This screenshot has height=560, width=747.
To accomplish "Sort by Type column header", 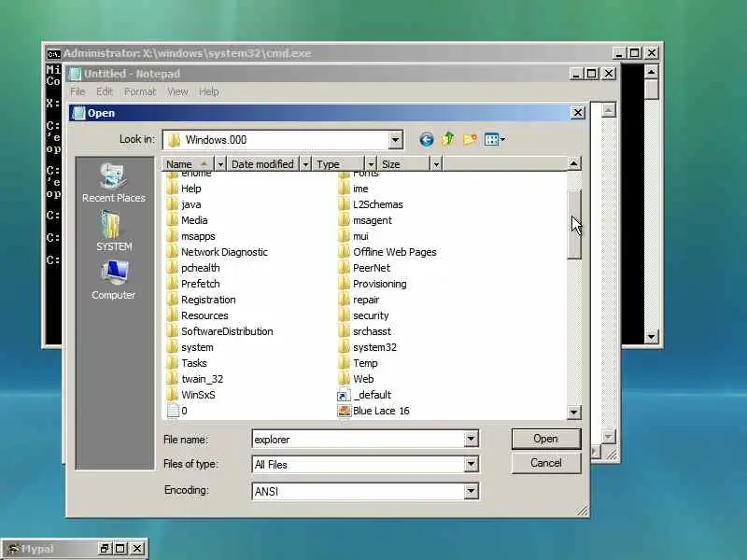I will coord(339,164).
